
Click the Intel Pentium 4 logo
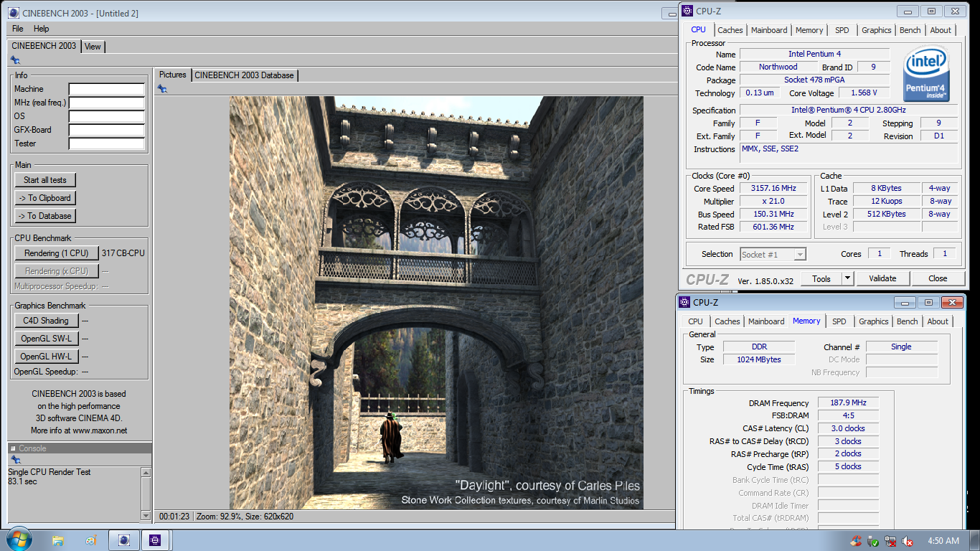click(x=926, y=74)
